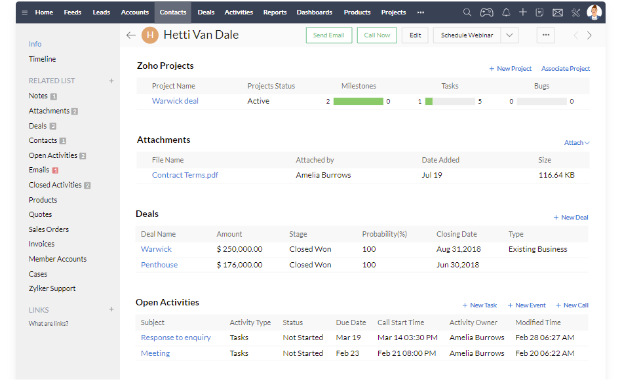
Task: Click the plus create-new icon in top bar
Action: click(523, 12)
